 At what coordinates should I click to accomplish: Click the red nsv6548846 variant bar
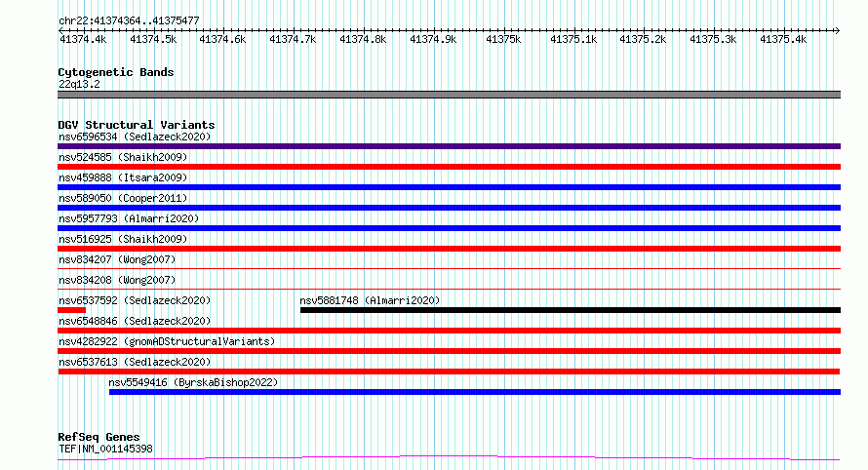pos(449,331)
